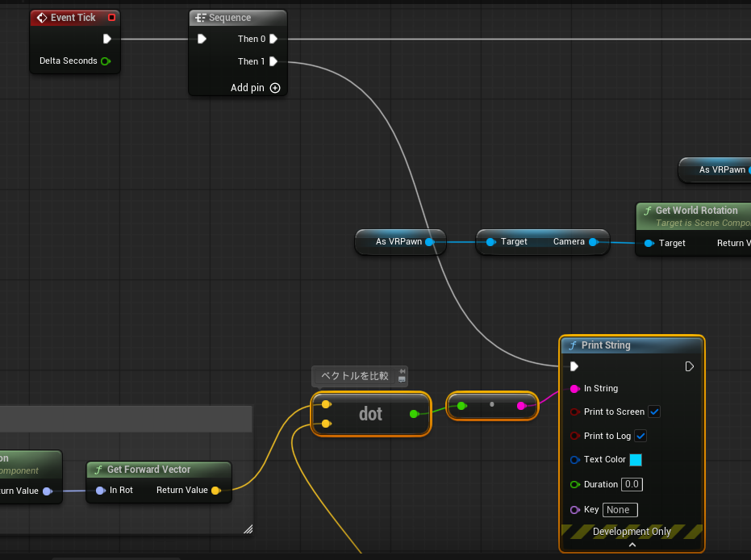Select the Event Tick node header
The image size is (751, 560).
pos(75,18)
